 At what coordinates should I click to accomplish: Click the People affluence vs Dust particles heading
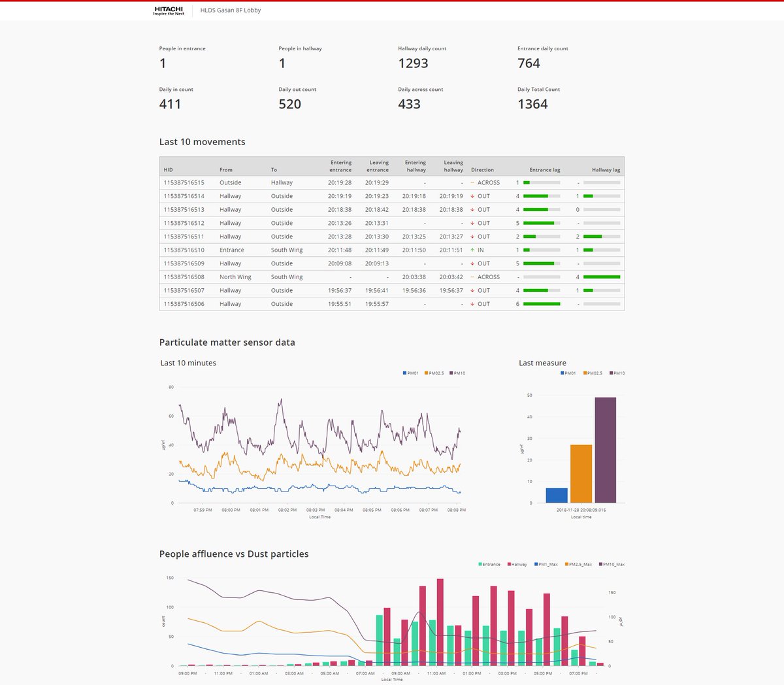234,554
